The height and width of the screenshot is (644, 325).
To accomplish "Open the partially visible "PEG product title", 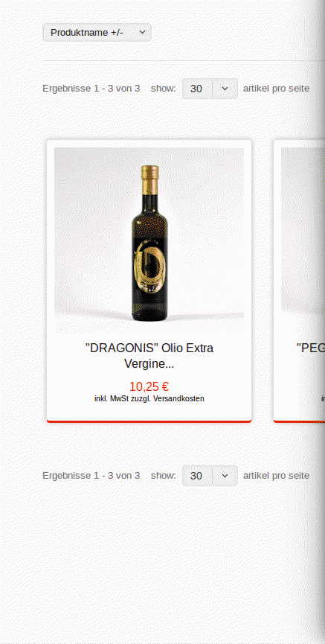I will click(311, 348).
